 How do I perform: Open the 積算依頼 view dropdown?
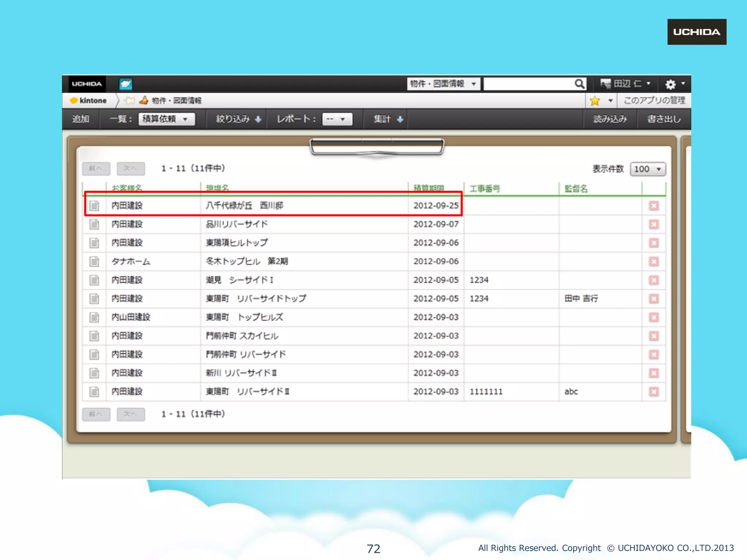[x=167, y=119]
